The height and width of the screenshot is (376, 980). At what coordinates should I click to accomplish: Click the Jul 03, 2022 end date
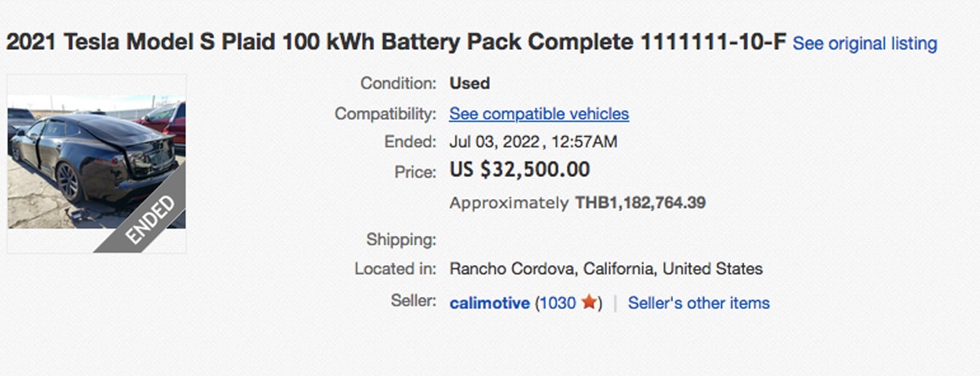coord(494,142)
